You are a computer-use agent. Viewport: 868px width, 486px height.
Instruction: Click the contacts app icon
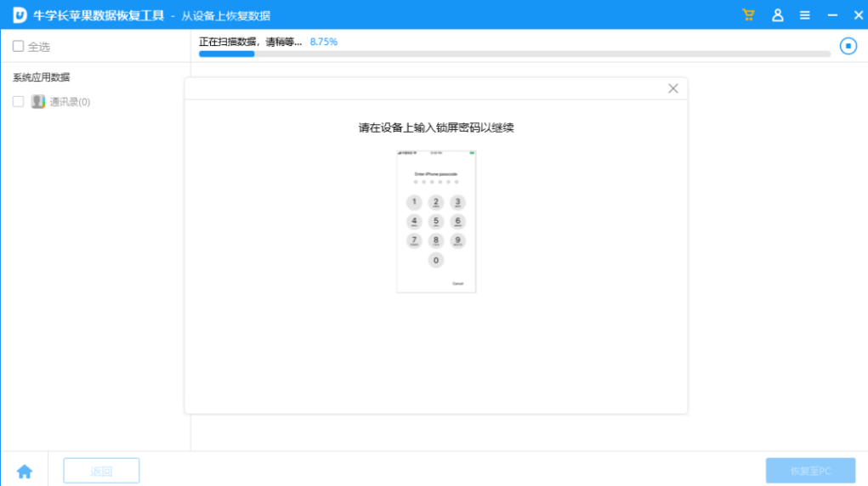pyautogui.click(x=38, y=101)
